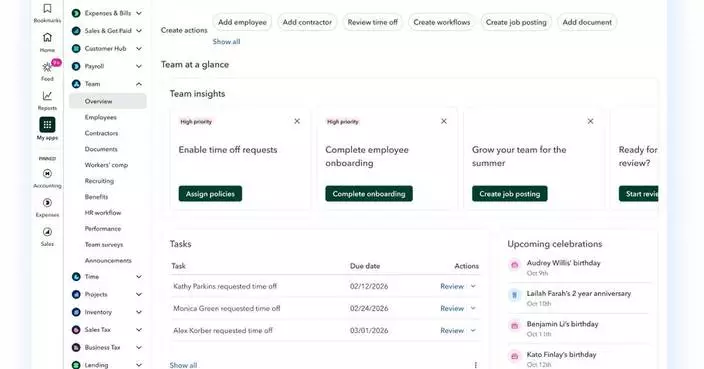This screenshot has height=369, width=704.
Task: Click the Add document action
Action: [587, 22]
